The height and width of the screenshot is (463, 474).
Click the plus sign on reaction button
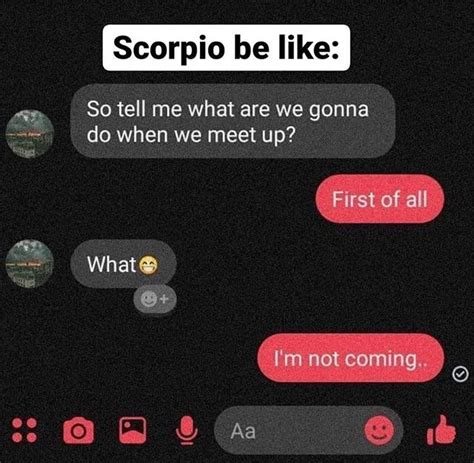[x=164, y=299]
